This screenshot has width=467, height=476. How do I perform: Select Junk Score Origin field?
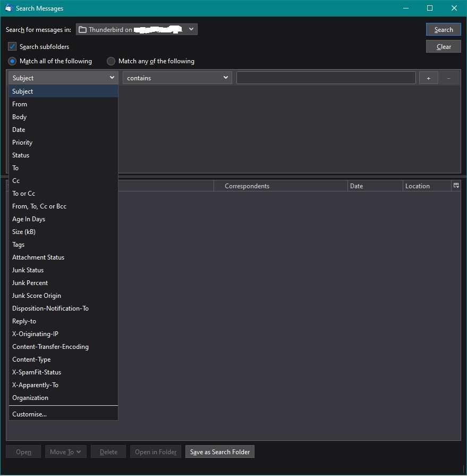click(x=63, y=295)
